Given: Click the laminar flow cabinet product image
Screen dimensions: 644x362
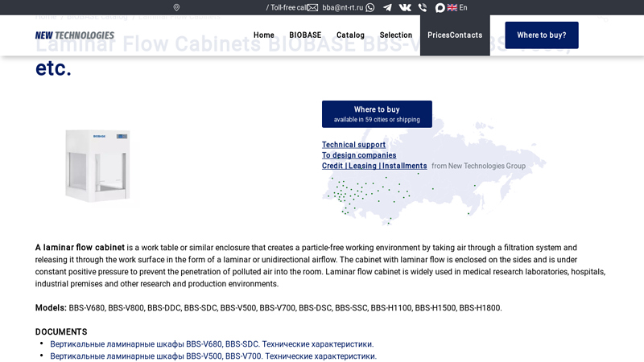Looking at the screenshot, I should [x=100, y=166].
